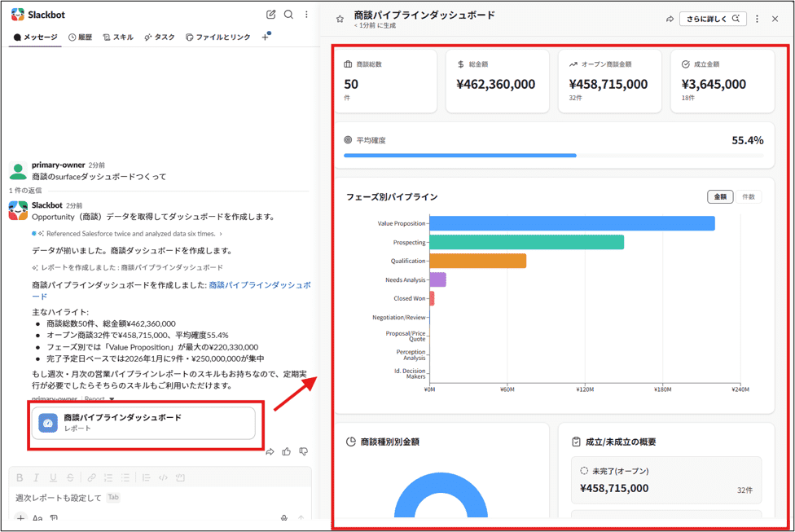Add a new tab with plus icon
Viewport: 795px width, 532px height.
pyautogui.click(x=266, y=37)
